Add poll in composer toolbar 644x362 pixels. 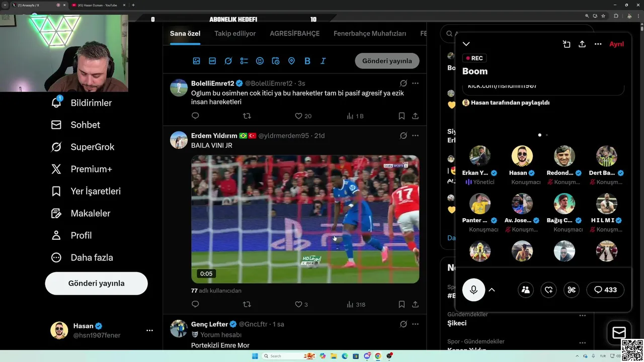click(x=244, y=61)
